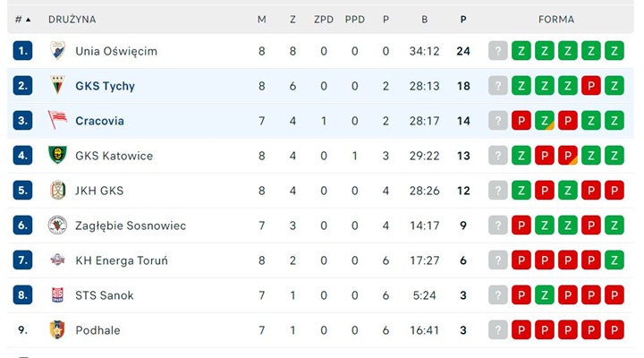Sort standings by bold P points header
Viewport: 644px width, 358px height.
click(463, 20)
